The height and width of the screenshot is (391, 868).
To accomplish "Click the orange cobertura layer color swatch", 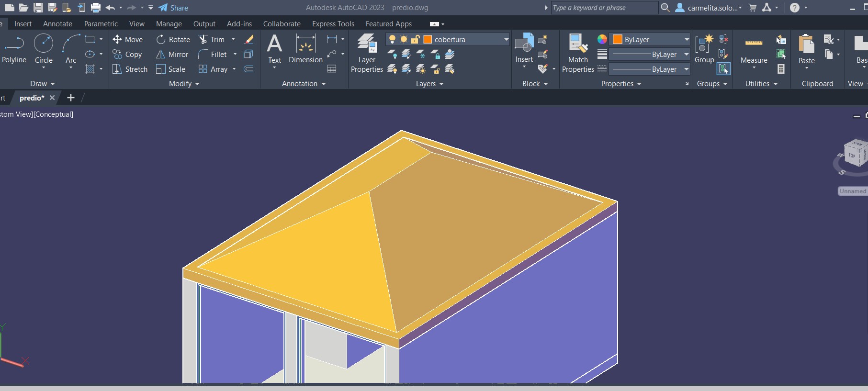I will 428,39.
